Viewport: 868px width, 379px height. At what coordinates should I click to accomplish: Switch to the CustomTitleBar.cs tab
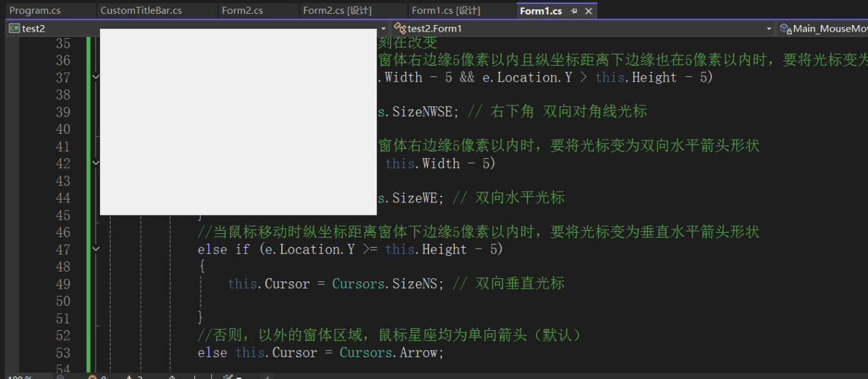(x=141, y=11)
